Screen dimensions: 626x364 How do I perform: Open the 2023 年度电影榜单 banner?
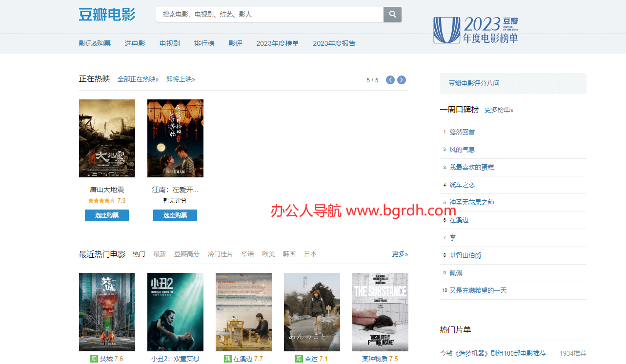point(476,30)
